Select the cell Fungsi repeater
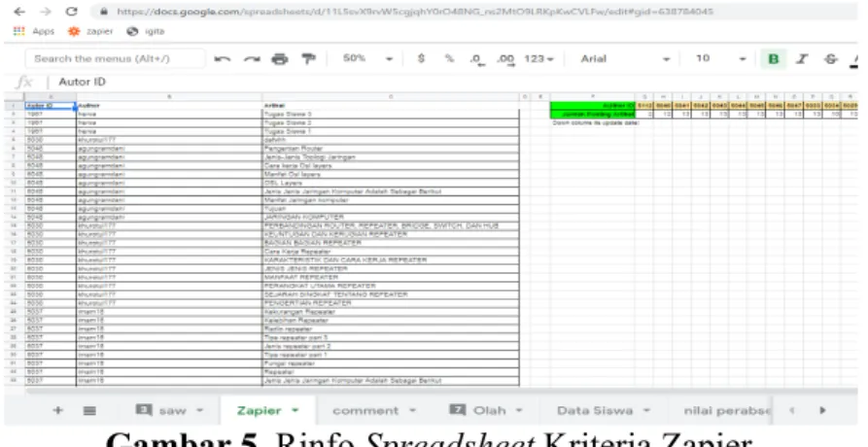868x447 pixels. pyautogui.click(x=391, y=362)
